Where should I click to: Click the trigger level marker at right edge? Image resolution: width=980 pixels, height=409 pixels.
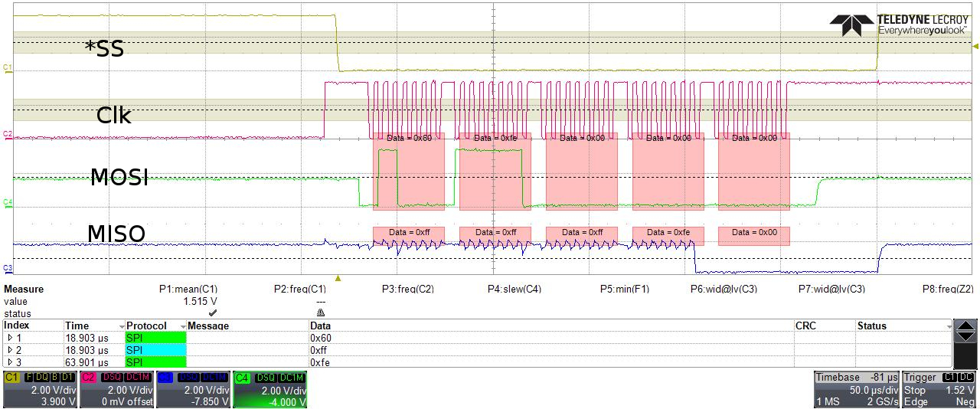(975, 47)
